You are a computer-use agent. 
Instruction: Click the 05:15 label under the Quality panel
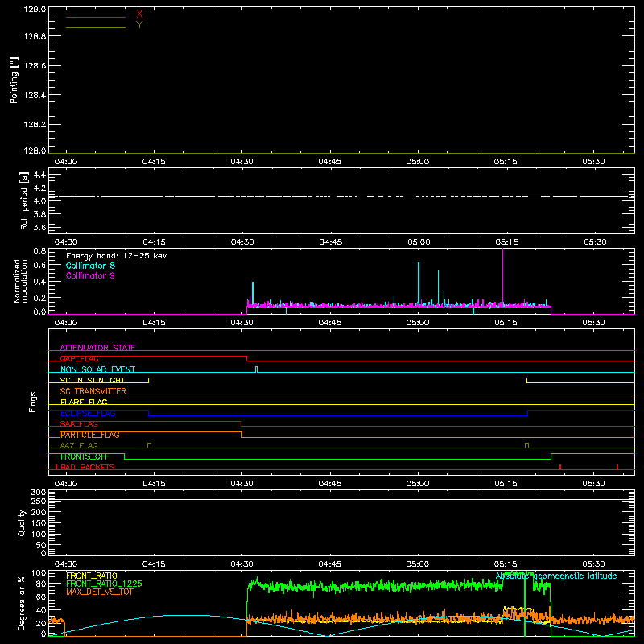(506, 564)
